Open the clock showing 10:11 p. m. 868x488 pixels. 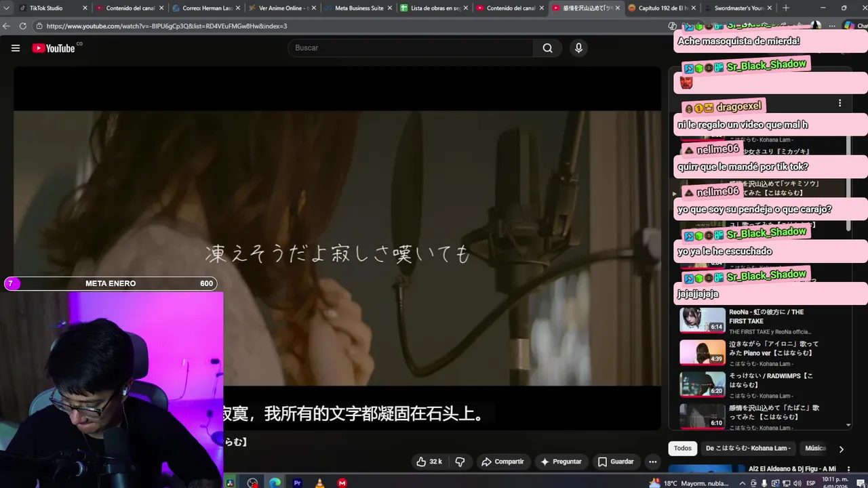tap(834, 483)
